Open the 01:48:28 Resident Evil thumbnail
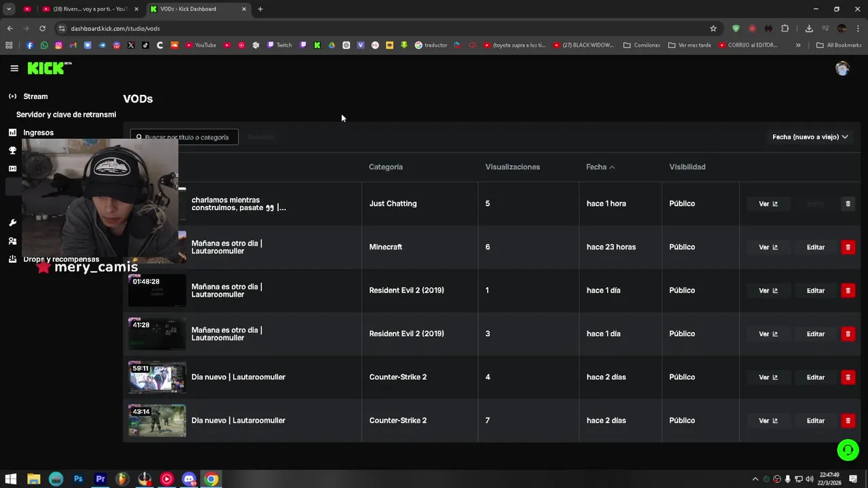Viewport: 868px width, 488px height. 157,291
